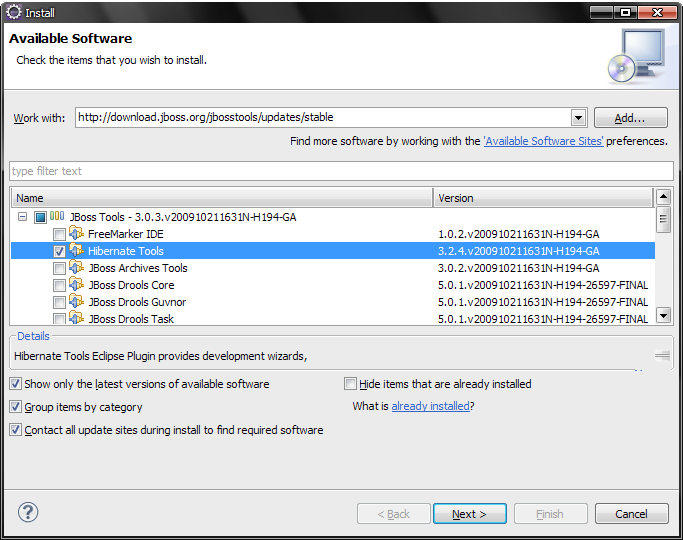Screen dimensions: 683x540
Task: Click the Work with URL field
Action: 322,118
